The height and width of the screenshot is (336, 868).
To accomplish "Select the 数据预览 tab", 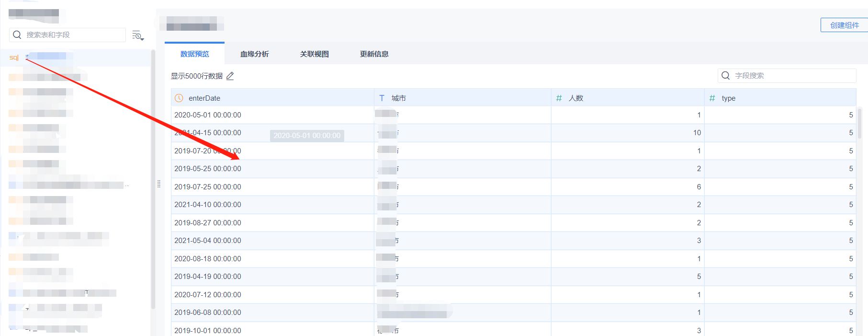I will pos(194,54).
